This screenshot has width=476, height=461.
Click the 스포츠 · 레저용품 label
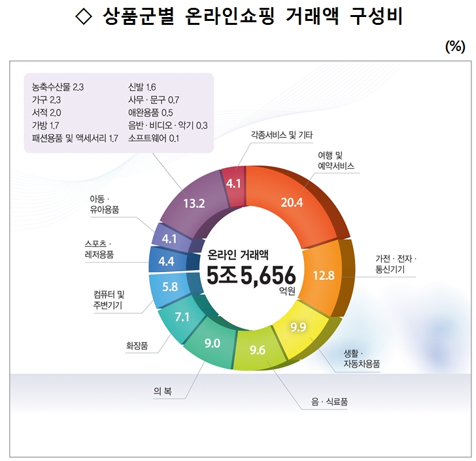pos(99,249)
